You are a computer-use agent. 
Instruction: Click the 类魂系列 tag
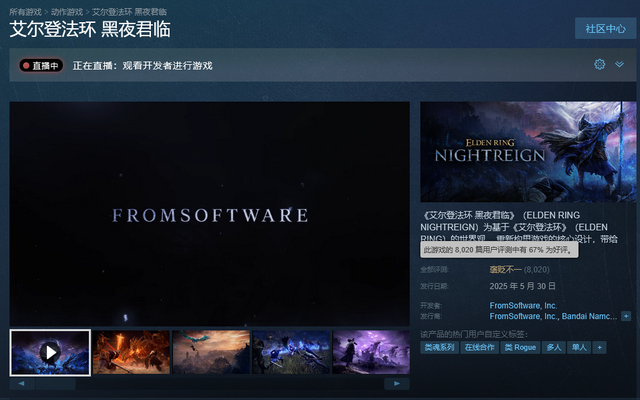(x=439, y=347)
